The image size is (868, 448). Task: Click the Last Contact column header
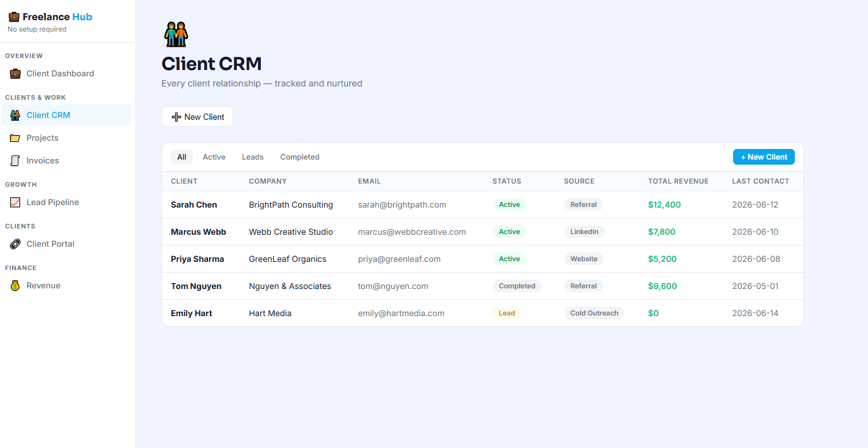(x=760, y=181)
